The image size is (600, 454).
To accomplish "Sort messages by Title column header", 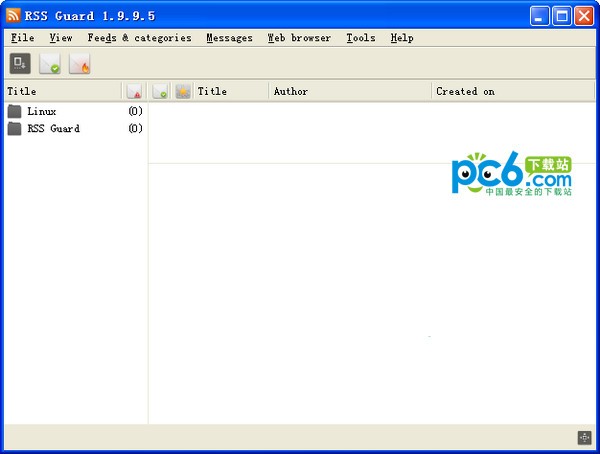I will point(231,91).
